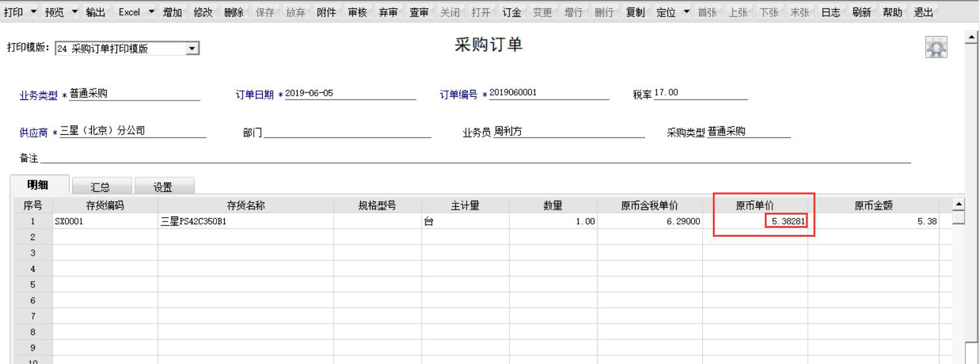Click the 供应商 field with 三星（北京）分公司
The image size is (980, 364).
(x=132, y=132)
